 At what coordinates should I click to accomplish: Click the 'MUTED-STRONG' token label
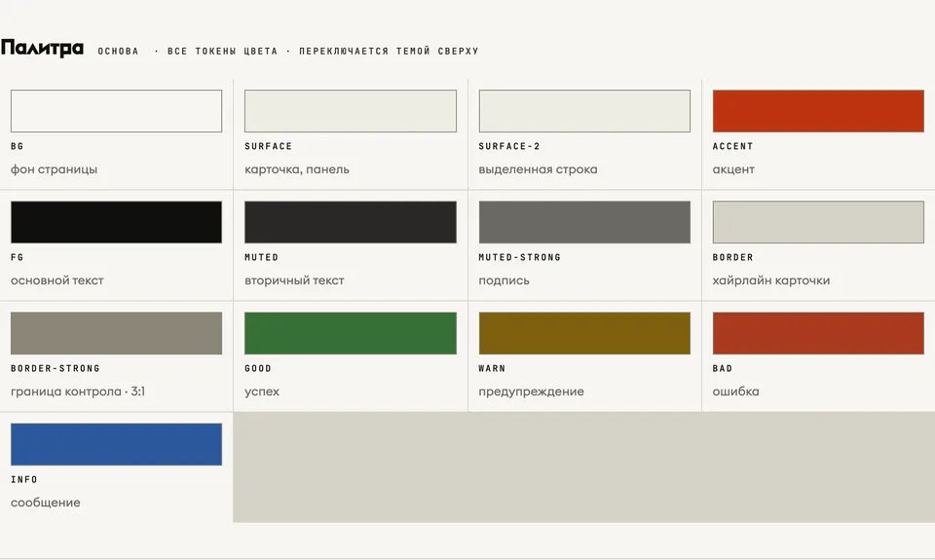point(520,257)
